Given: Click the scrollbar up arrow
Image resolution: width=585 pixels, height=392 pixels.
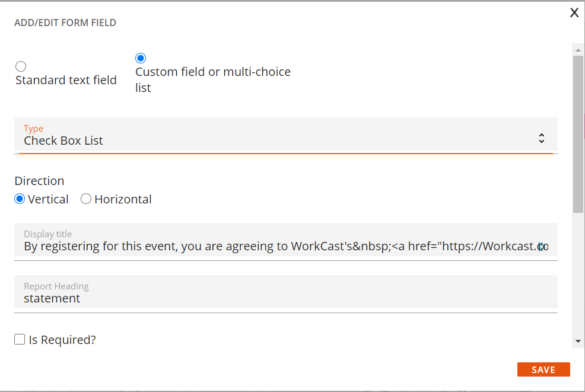Looking at the screenshot, I should 578,50.
